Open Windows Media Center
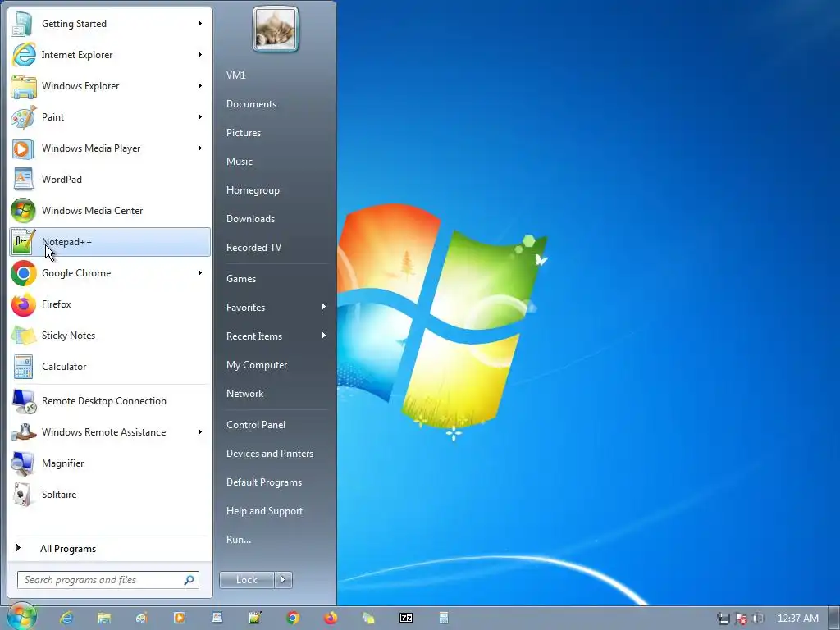 [x=110, y=211]
